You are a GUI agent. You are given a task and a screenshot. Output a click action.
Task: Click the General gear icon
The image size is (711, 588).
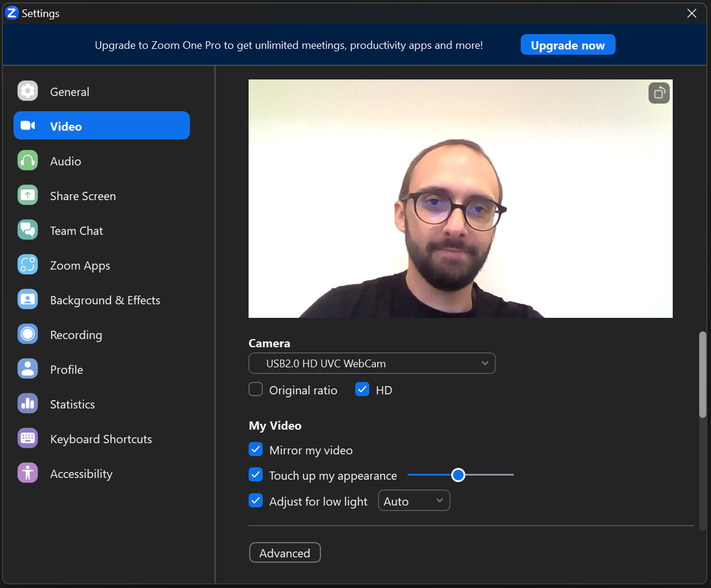pyautogui.click(x=28, y=91)
